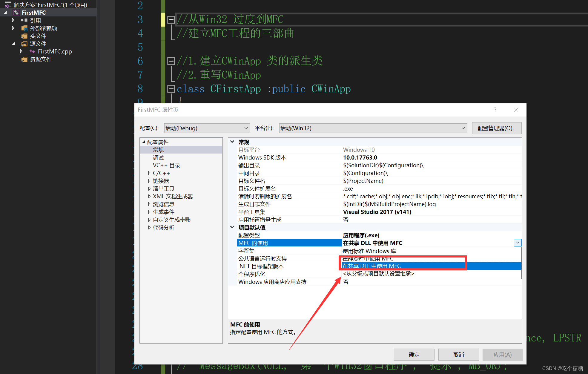Click the 确定 button
588x374 pixels.
414,355
